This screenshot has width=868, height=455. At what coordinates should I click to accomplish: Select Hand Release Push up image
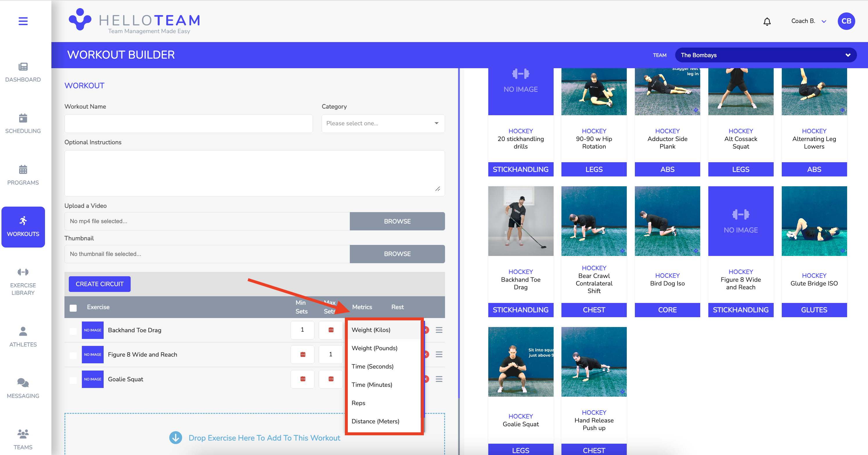594,362
